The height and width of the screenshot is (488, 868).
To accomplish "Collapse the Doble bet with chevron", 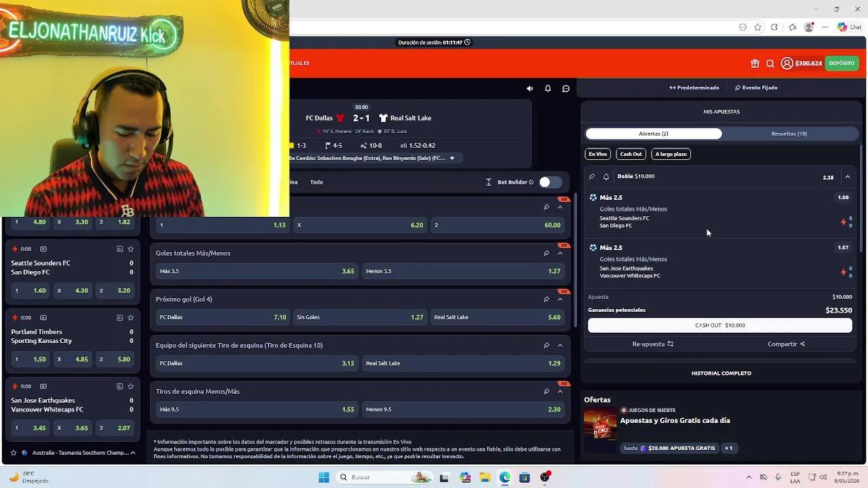I will [848, 177].
